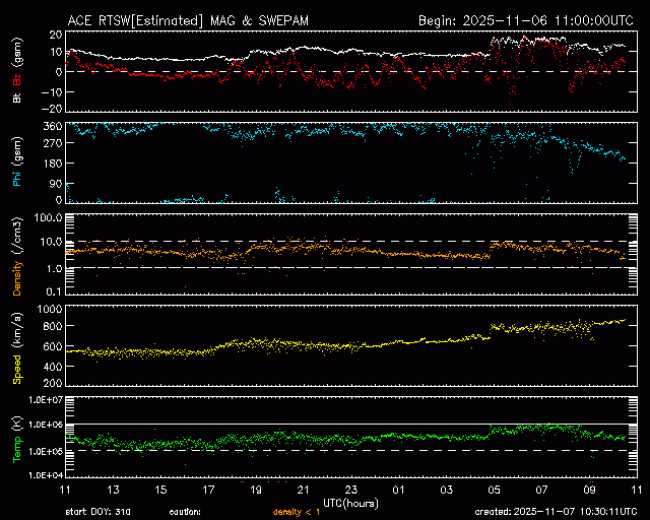Click the '05' hour tick label
Image resolution: width=650 pixels, height=520 pixels.
click(494, 490)
